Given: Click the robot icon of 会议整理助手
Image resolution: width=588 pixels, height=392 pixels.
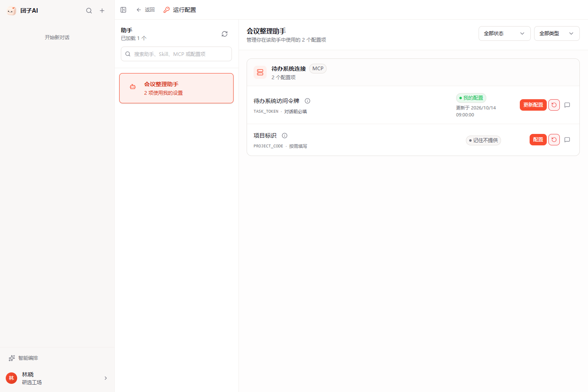Looking at the screenshot, I should [x=133, y=87].
